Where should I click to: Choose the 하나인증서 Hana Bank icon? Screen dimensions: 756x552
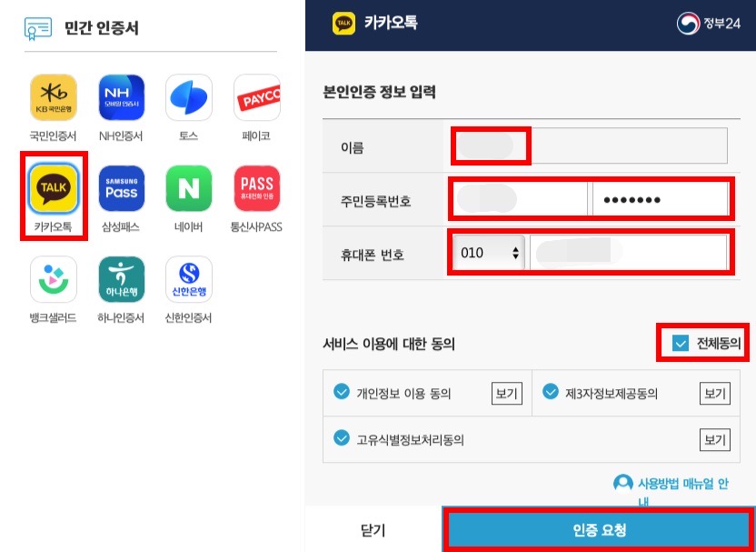coord(122,279)
